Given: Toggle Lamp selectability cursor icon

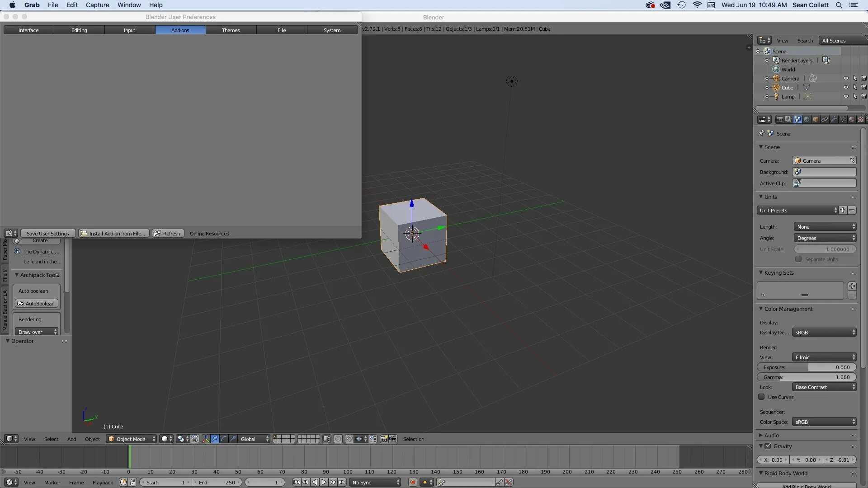Looking at the screenshot, I should (x=855, y=96).
